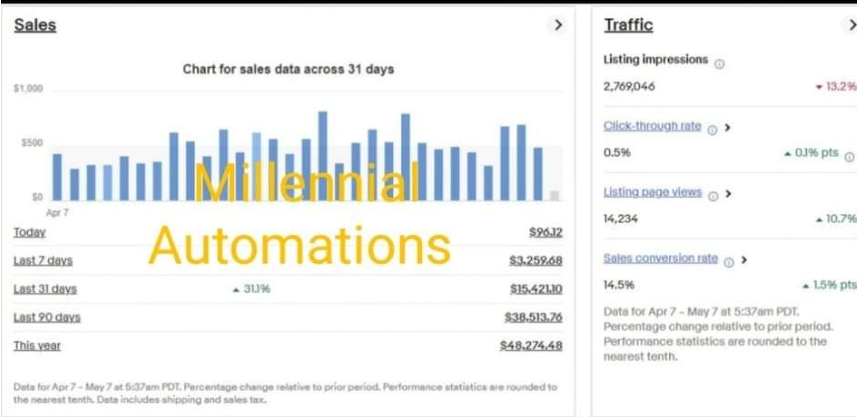Expand the Click-through rate chevron
The width and height of the screenshot is (857, 417).
pos(727,127)
